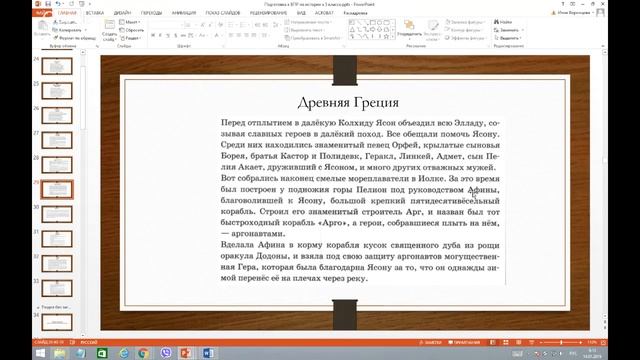Start slide show from status bar icon
This screenshot has width=640, height=360.
[531, 342]
